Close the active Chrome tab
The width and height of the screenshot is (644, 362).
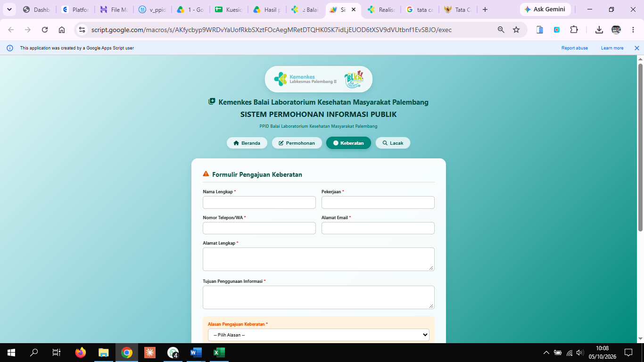tap(354, 9)
